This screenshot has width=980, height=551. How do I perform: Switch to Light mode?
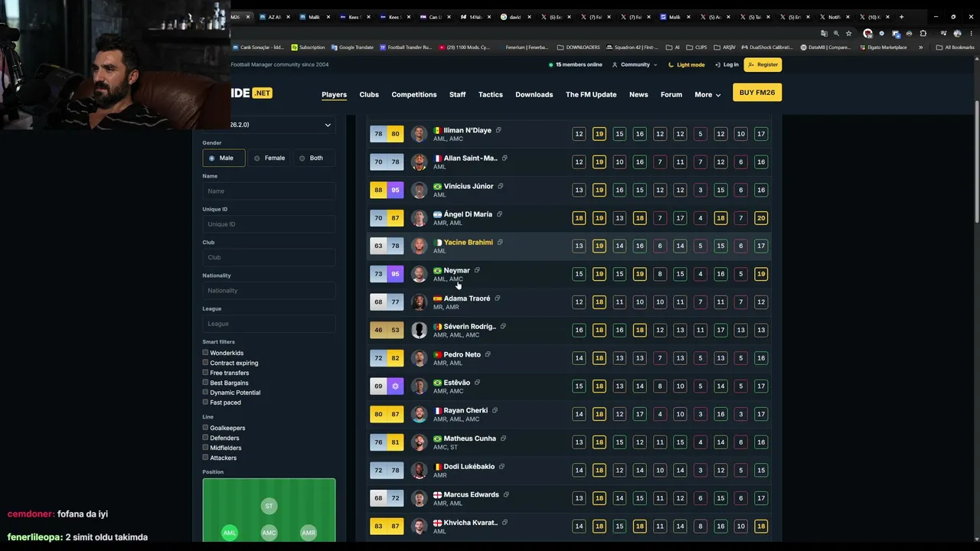(686, 65)
